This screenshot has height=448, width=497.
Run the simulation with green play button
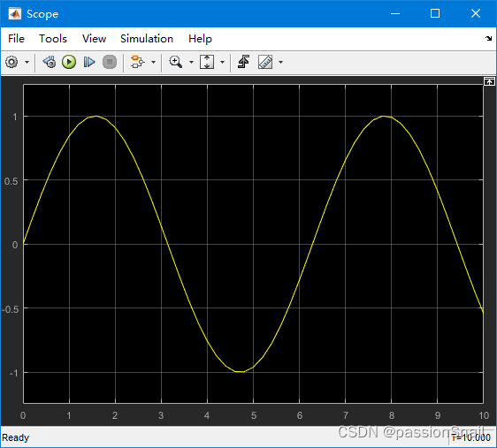69,62
